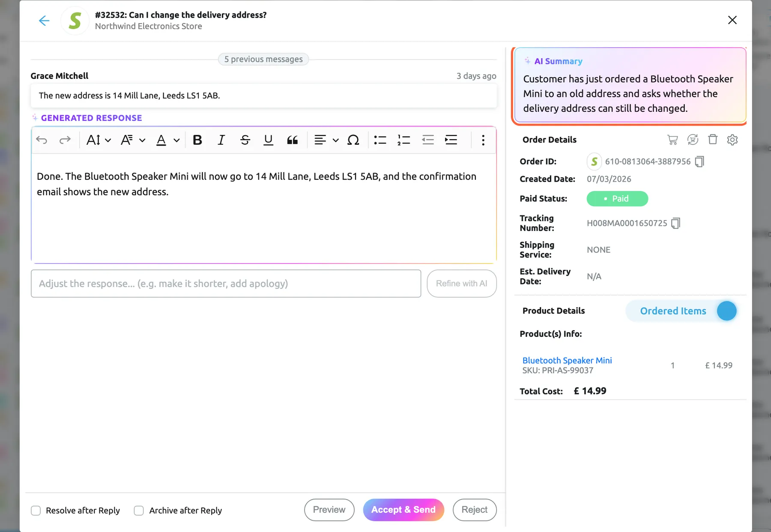Image resolution: width=771 pixels, height=532 pixels.
Task: Open the font color dropdown
Action: point(167,140)
